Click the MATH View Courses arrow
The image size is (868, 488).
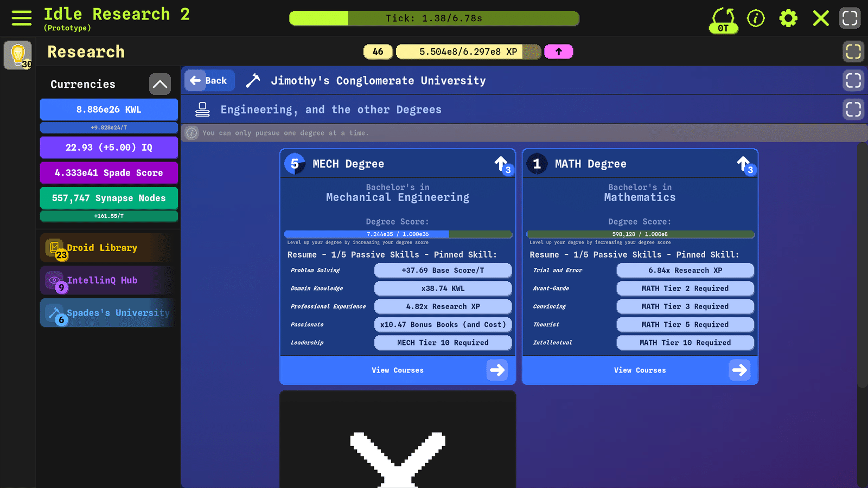739,370
